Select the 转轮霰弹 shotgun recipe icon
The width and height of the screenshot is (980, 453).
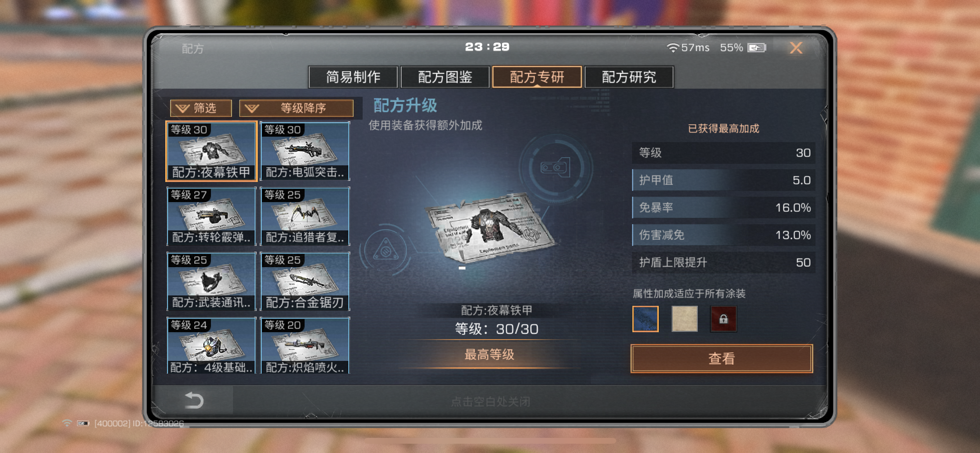click(211, 216)
